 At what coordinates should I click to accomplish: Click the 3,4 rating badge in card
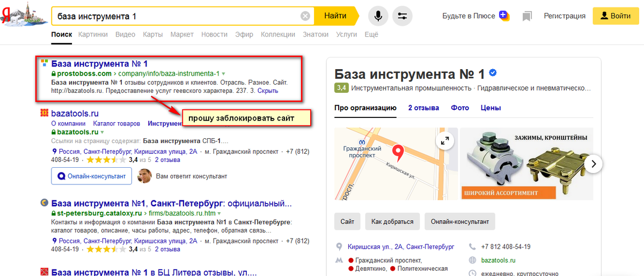(341, 87)
